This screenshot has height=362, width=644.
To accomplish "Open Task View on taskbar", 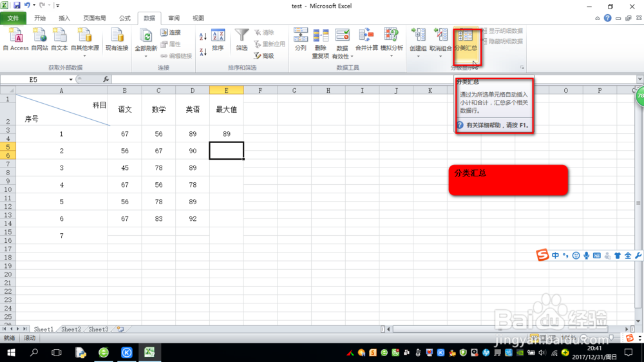I will [57, 352].
